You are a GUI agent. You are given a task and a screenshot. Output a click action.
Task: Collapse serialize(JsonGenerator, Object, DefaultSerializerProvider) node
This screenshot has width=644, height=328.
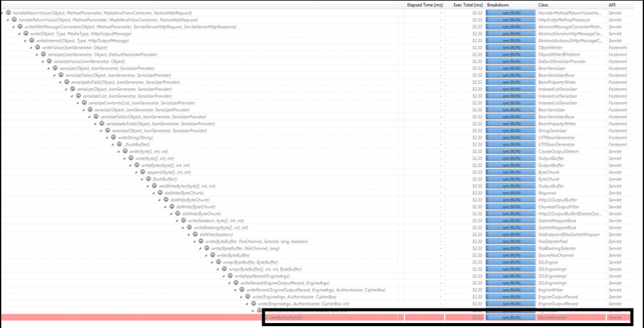[37, 55]
